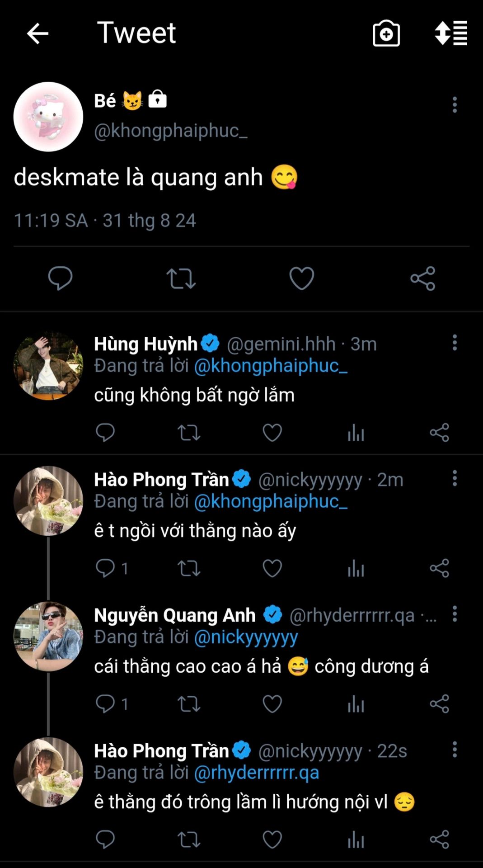Viewport: 483px width, 868px height.
Task: Open Nguyễn Quang Anh's profile photo
Action: pyautogui.click(x=48, y=636)
